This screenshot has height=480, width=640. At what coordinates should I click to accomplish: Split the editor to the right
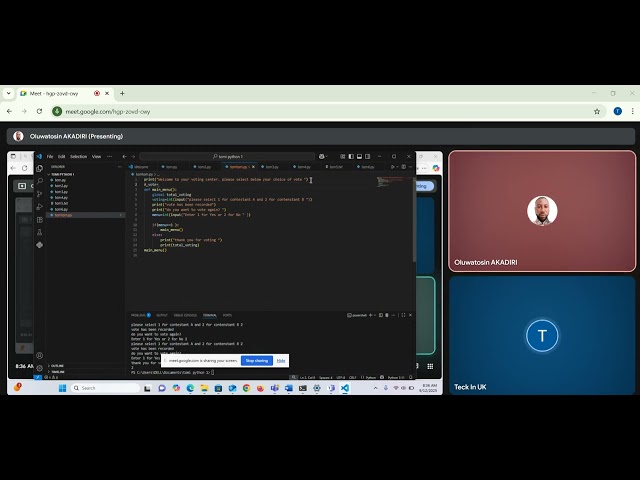click(404, 167)
